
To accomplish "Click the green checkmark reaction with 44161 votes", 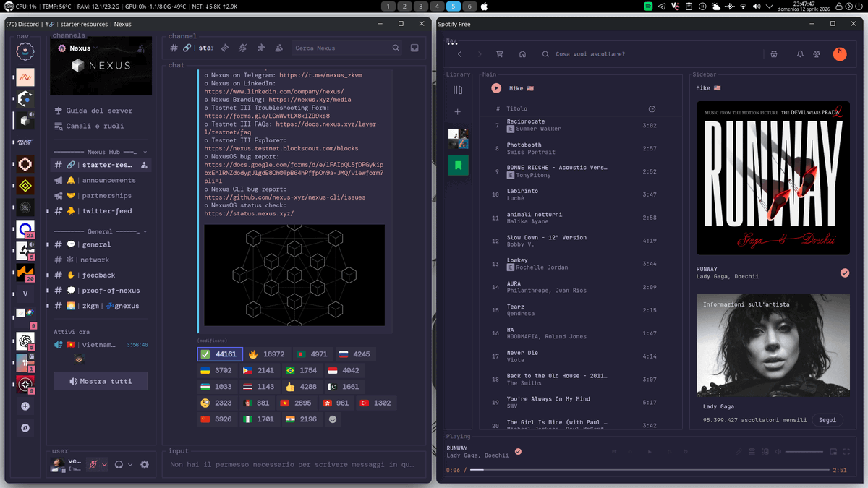I will pyautogui.click(x=220, y=354).
